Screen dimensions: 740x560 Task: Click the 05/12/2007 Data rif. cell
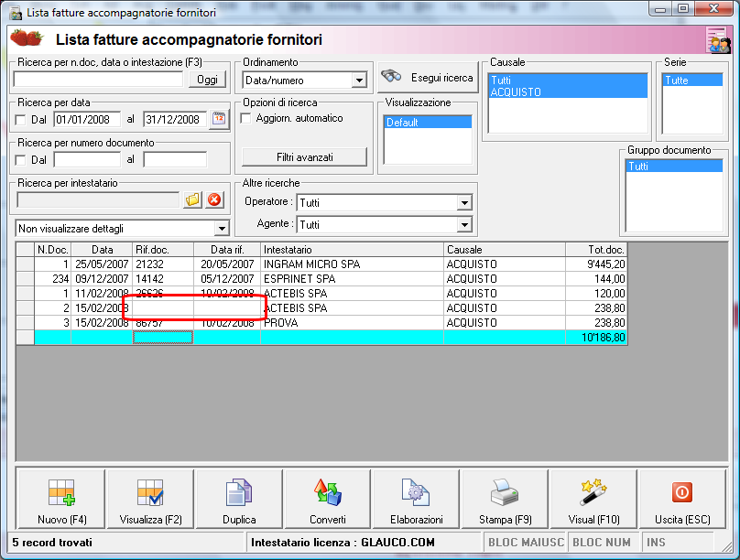click(x=227, y=278)
